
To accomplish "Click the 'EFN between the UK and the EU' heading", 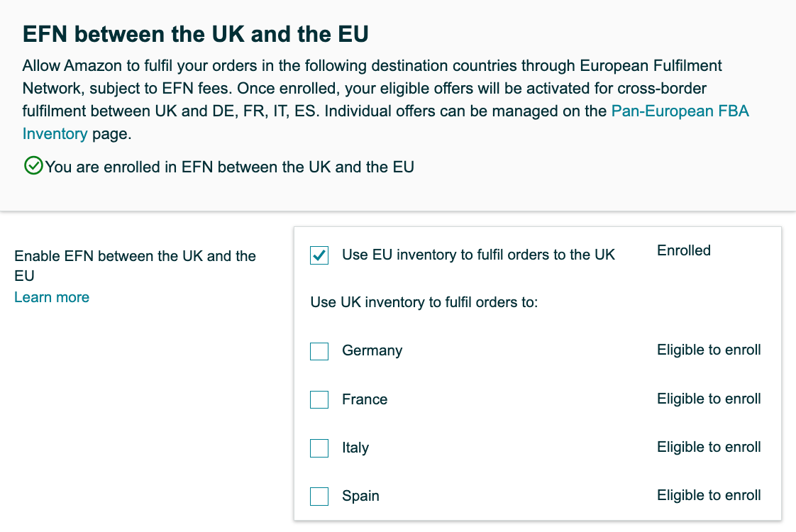I will point(195,34).
